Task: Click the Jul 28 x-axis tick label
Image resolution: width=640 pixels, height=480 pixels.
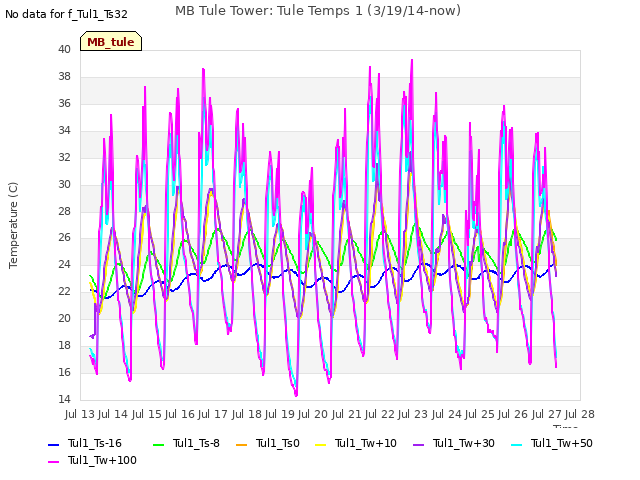Action: coord(580,414)
